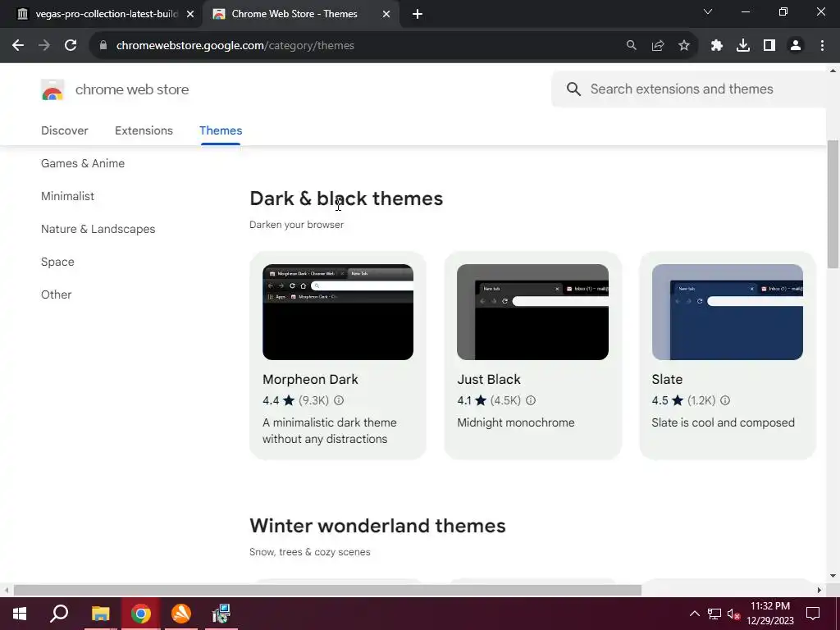Click the Just Black rating info icon
This screenshot has height=630, width=840.
531,400
